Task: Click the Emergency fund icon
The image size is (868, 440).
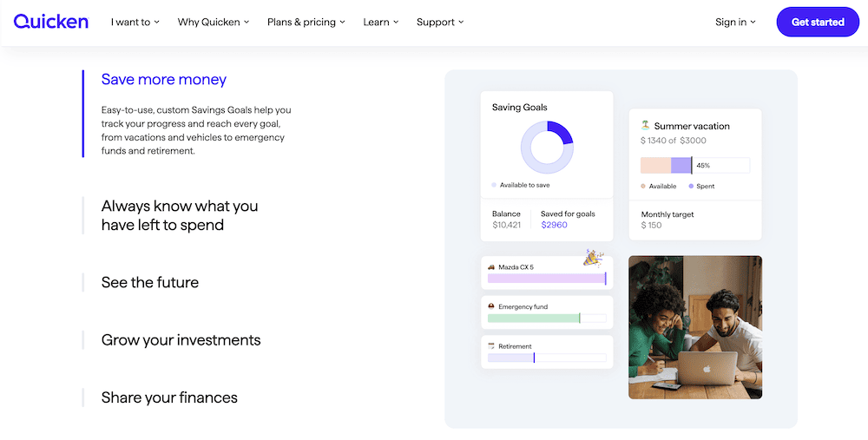Action: coord(491,307)
